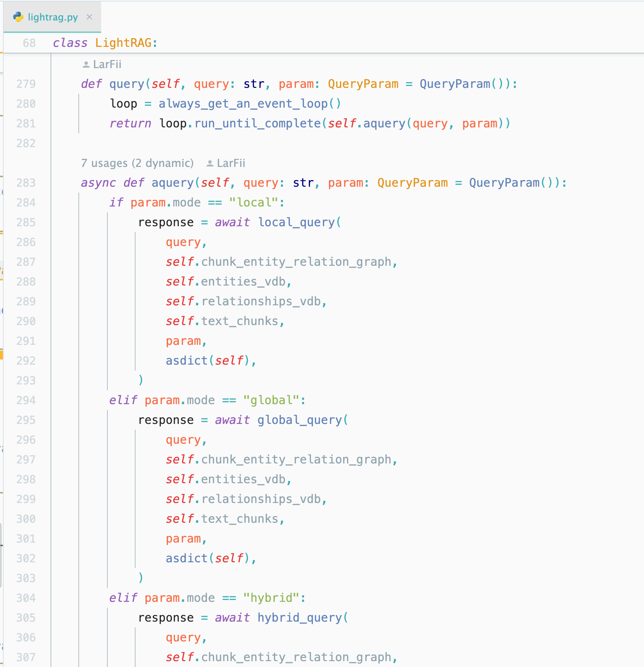Image resolution: width=644 pixels, height=667 pixels.
Task: Click the LarFii author hint above aquery
Action: click(x=231, y=163)
